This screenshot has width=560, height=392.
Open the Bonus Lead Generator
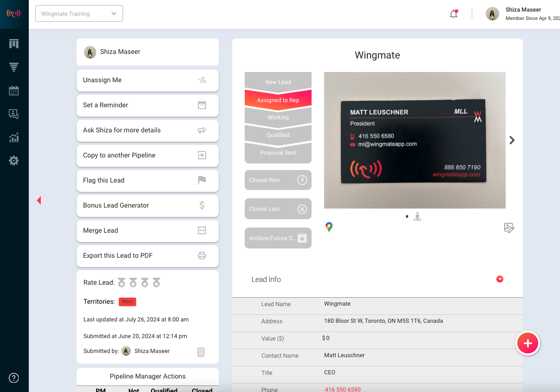point(148,205)
